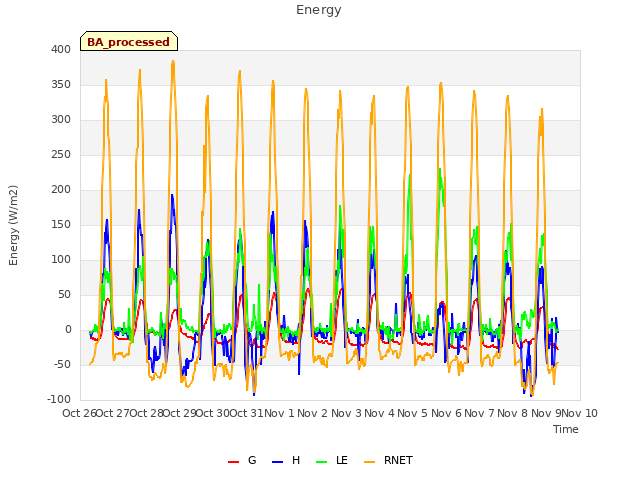
Task: Click the 300 y-axis tick label
Action: (61, 120)
